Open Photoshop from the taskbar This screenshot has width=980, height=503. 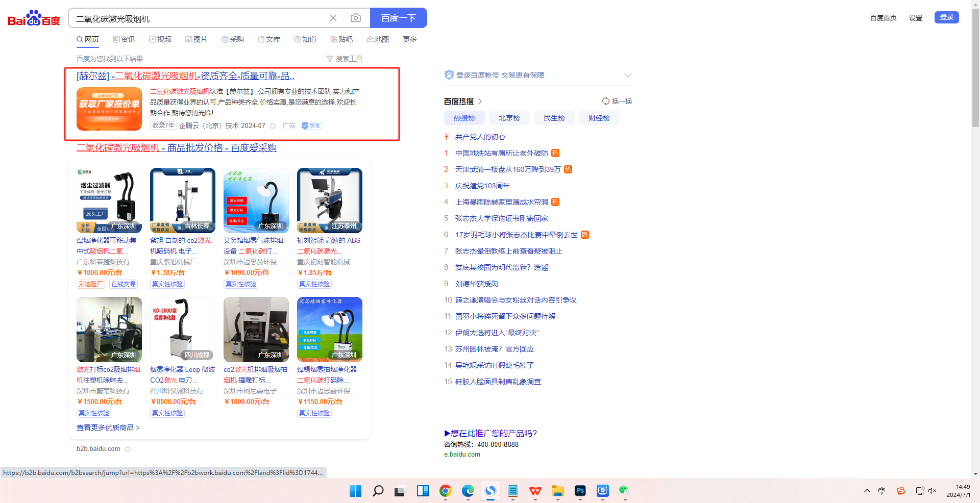580,491
